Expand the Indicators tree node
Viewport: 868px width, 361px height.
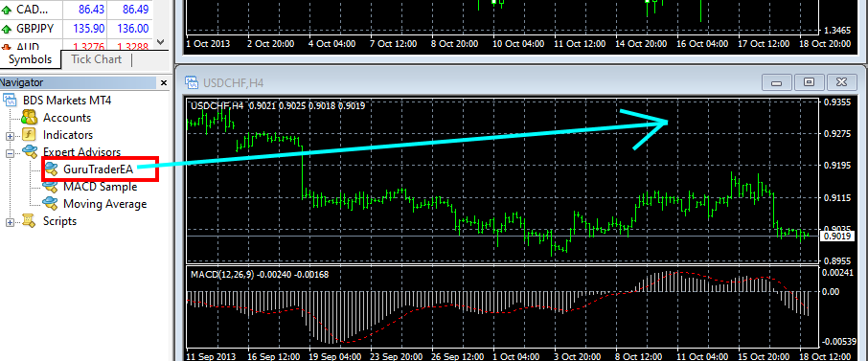[10, 136]
